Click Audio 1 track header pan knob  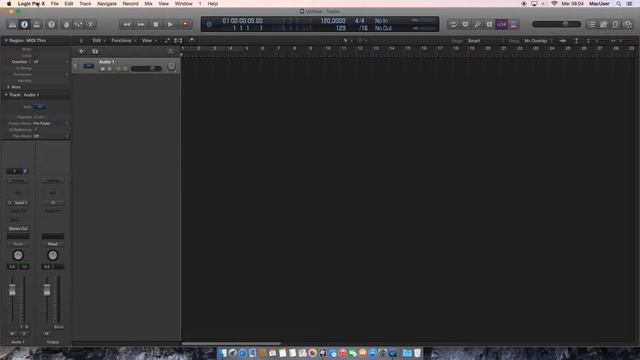click(171, 66)
